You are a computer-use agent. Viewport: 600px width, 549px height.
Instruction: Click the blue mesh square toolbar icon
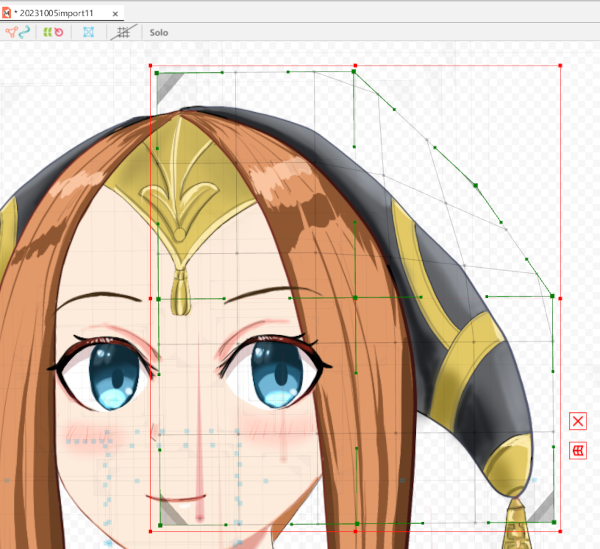tap(90, 32)
